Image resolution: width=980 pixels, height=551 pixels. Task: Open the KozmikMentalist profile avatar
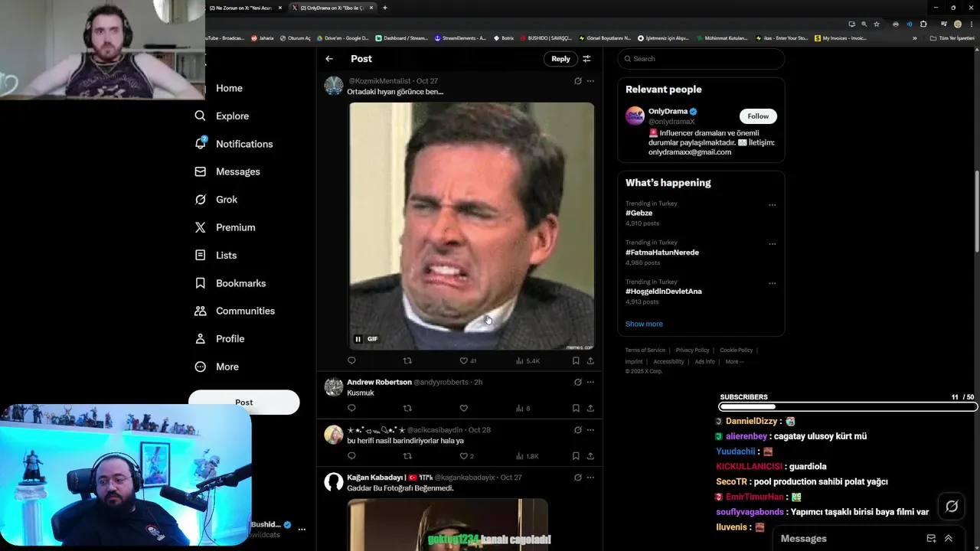tap(334, 86)
